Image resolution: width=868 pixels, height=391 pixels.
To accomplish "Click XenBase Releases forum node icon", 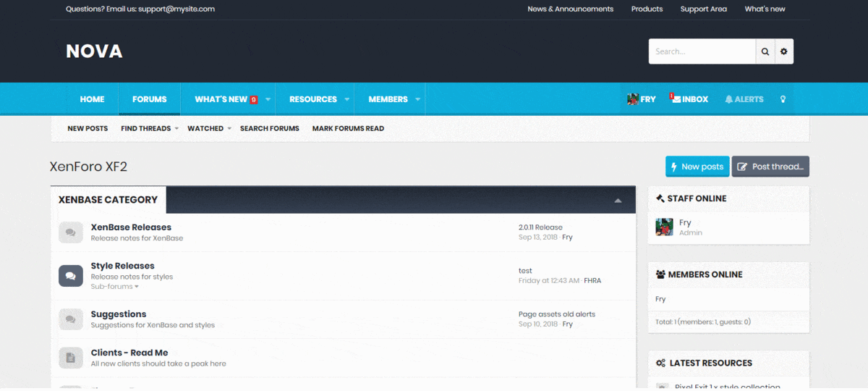I will click(71, 232).
